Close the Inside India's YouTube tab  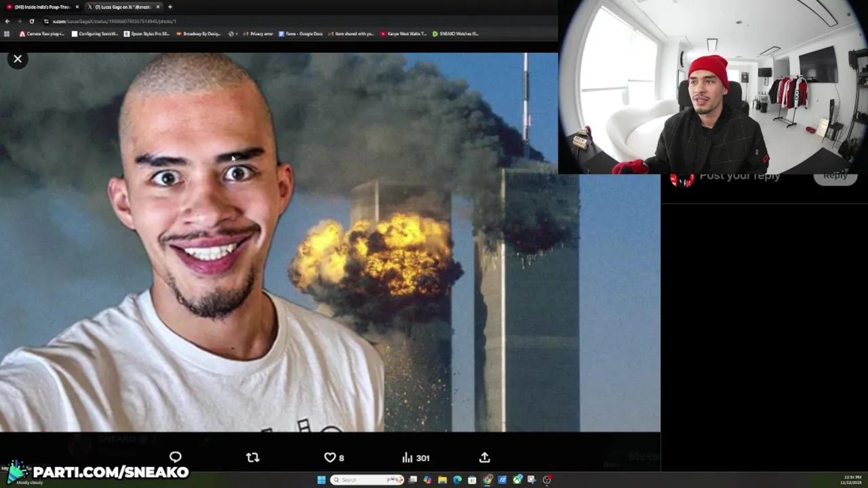pos(77,7)
